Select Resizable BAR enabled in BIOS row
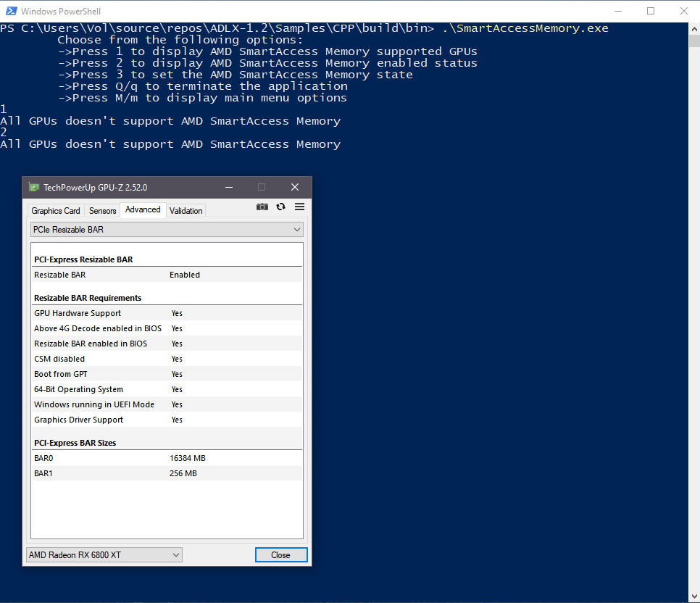This screenshot has width=700, height=603. coord(167,344)
